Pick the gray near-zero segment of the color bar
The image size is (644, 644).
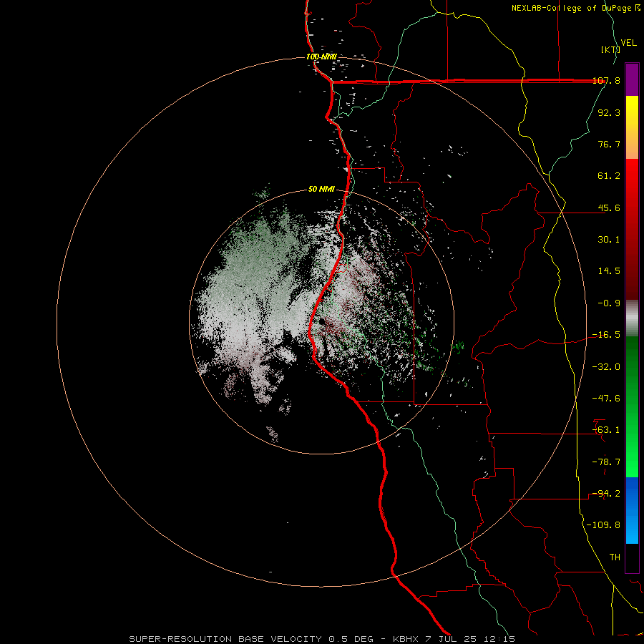[632, 316]
